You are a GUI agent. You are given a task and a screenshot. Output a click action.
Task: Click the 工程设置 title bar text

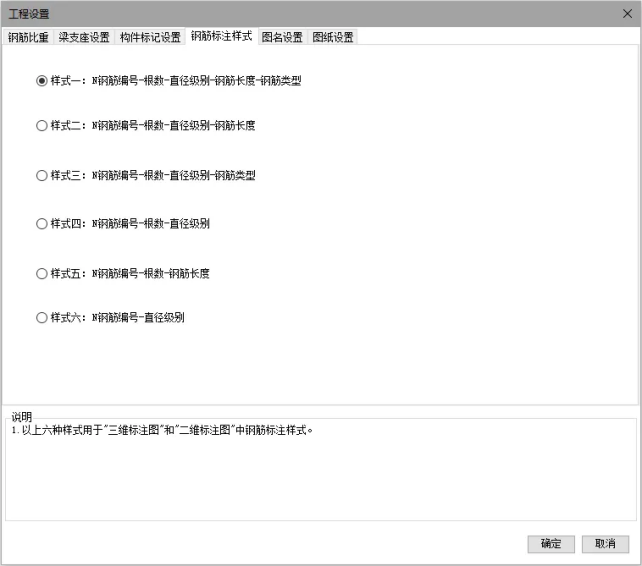(x=29, y=13)
